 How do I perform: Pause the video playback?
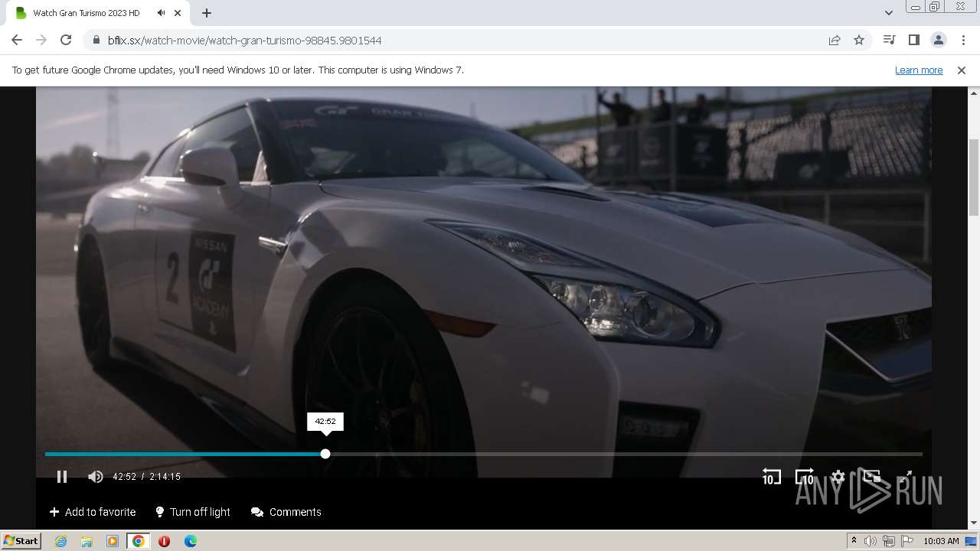[62, 477]
